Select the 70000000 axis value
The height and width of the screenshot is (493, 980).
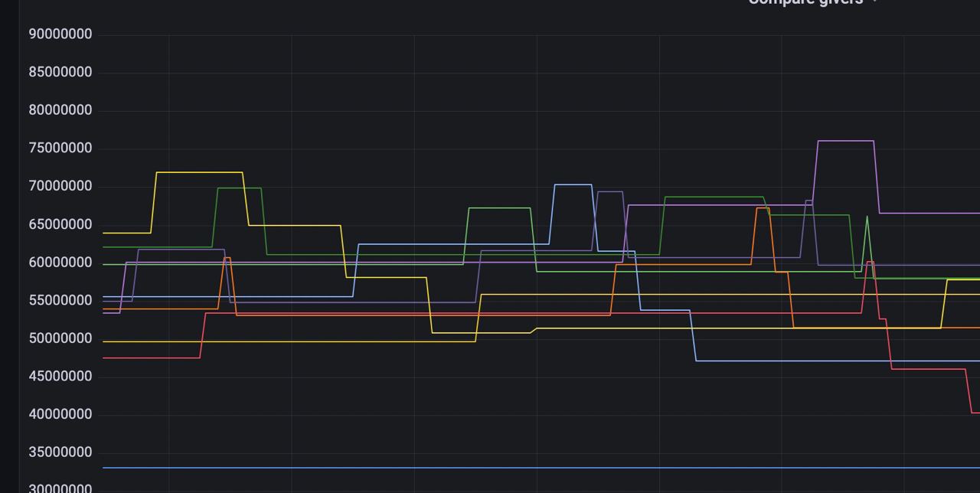[x=60, y=186]
